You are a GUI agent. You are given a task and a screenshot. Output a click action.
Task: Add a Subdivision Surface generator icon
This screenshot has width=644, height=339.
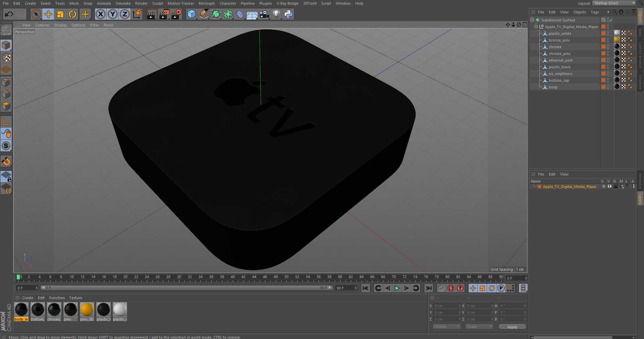pos(216,14)
